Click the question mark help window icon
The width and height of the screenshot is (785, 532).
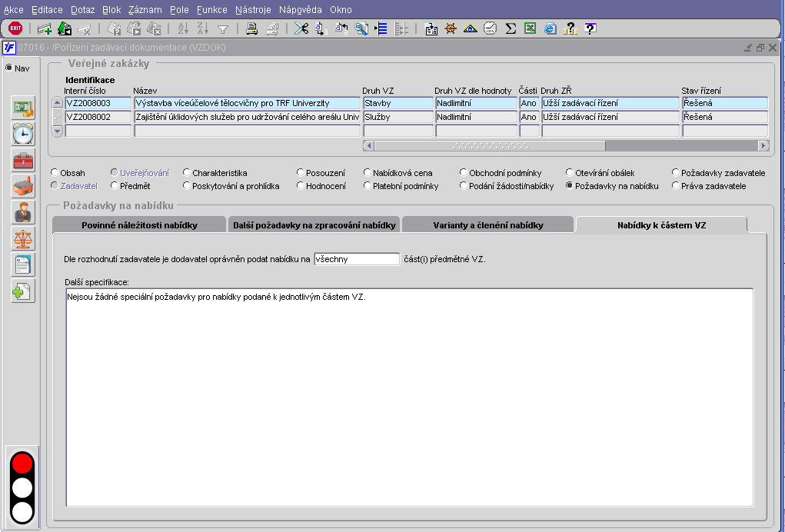click(x=590, y=29)
